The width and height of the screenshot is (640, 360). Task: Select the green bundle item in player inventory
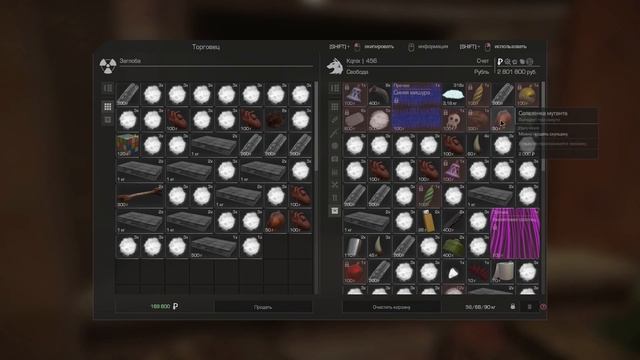tap(453, 247)
